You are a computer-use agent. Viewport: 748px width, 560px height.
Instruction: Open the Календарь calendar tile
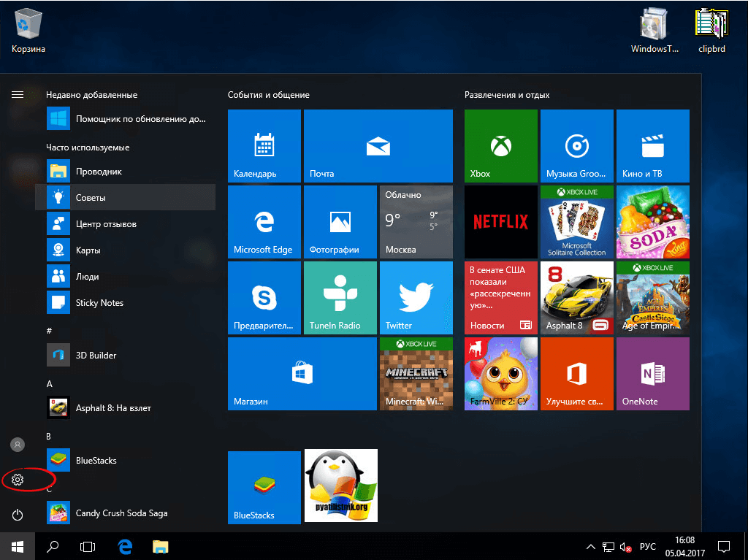point(264,146)
